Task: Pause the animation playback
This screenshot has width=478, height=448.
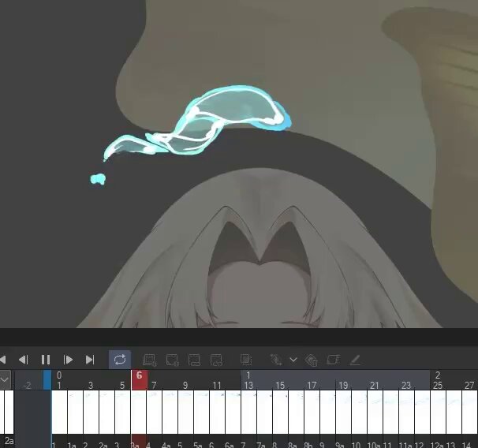Action: (46, 360)
